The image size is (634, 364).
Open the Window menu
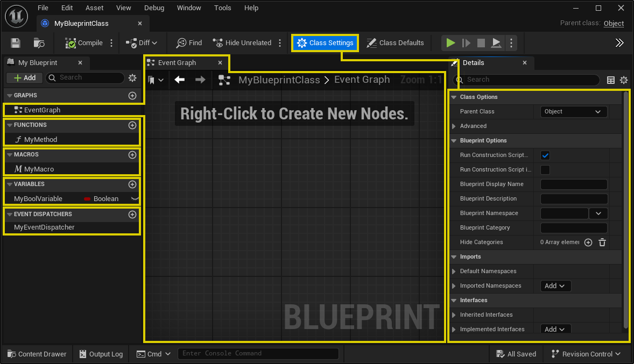(189, 8)
